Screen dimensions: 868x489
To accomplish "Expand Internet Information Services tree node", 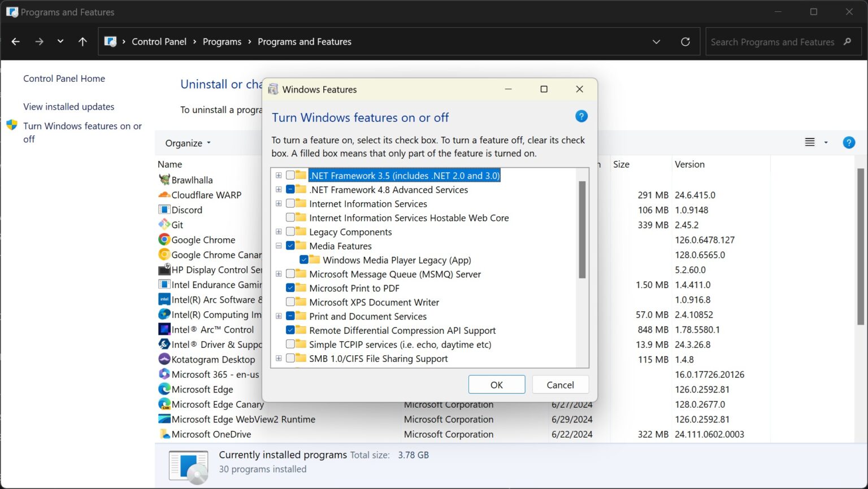I will click(x=278, y=203).
